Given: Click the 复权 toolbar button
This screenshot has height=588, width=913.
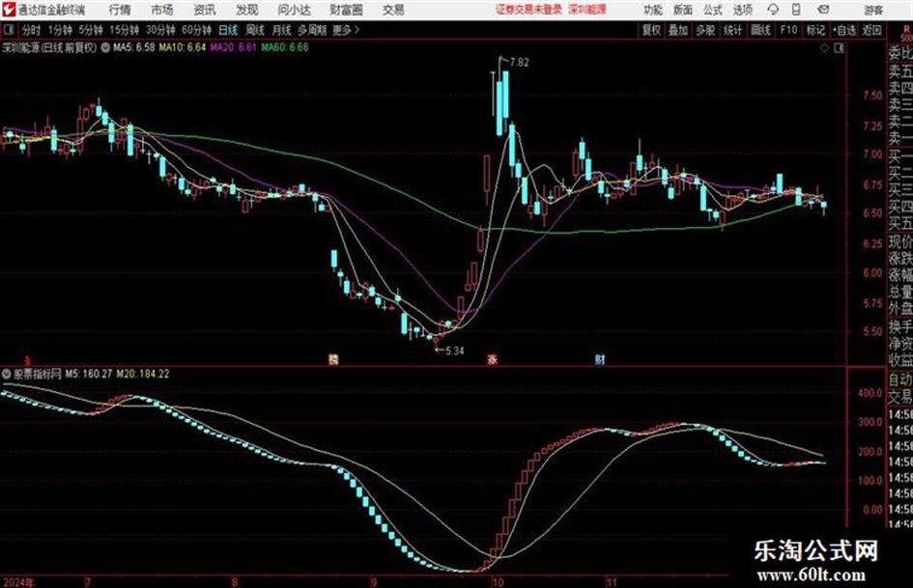Looking at the screenshot, I should [x=651, y=30].
